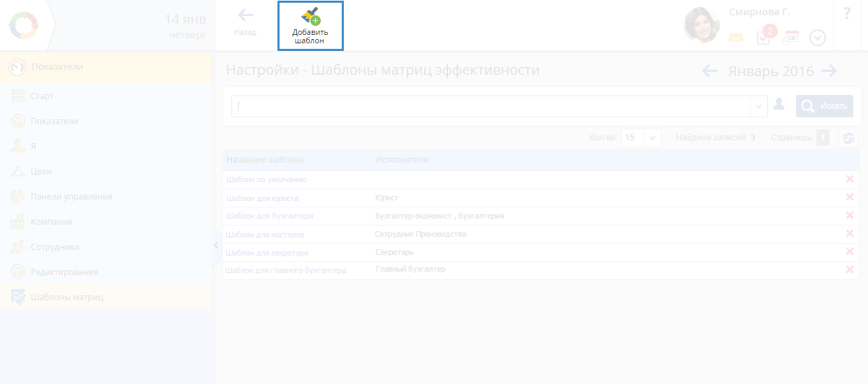868x384 pixels.
Task: Click into the template search input field
Action: point(491,106)
